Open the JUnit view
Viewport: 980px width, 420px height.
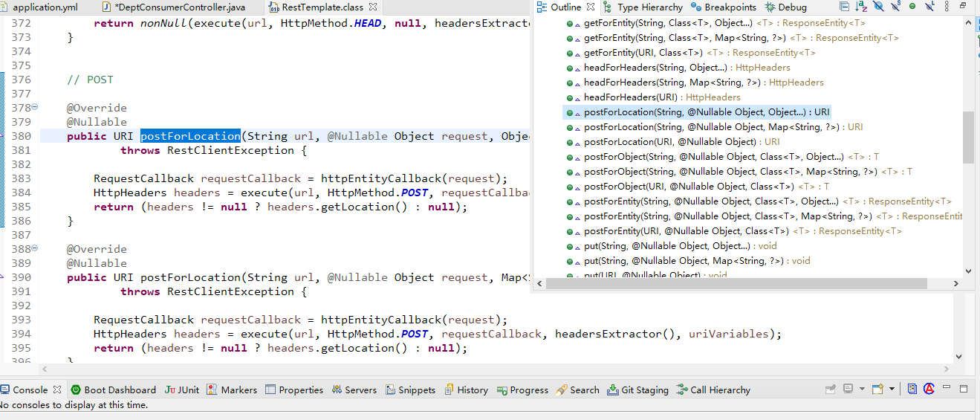[x=182, y=390]
